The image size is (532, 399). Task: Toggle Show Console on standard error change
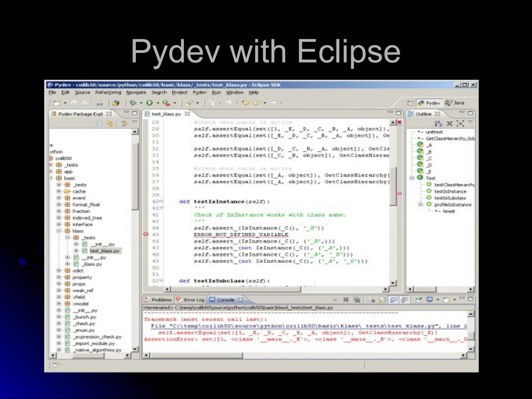pyautogui.click(x=404, y=300)
